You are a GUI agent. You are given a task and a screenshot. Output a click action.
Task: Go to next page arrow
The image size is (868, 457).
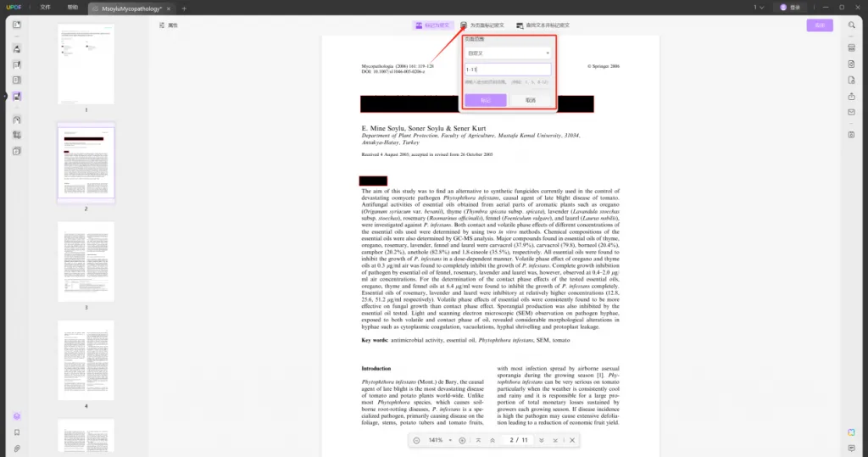(x=542, y=440)
